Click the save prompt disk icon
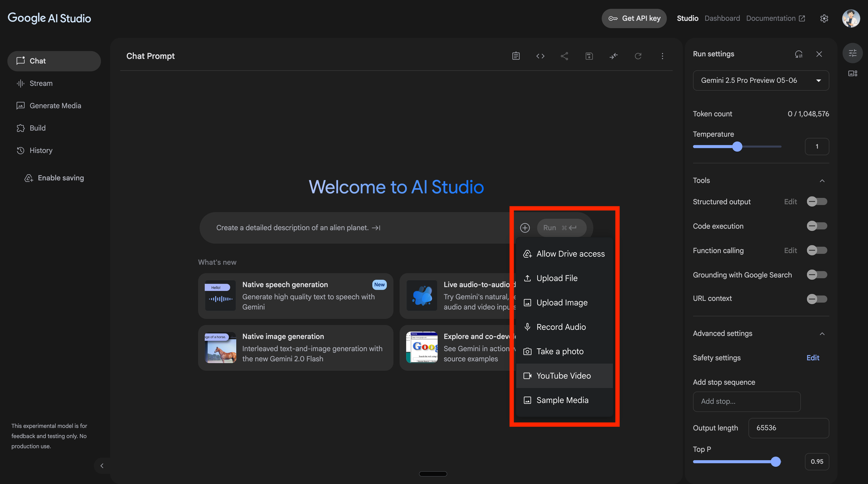Screen dimensions: 868x484 (x=589, y=56)
